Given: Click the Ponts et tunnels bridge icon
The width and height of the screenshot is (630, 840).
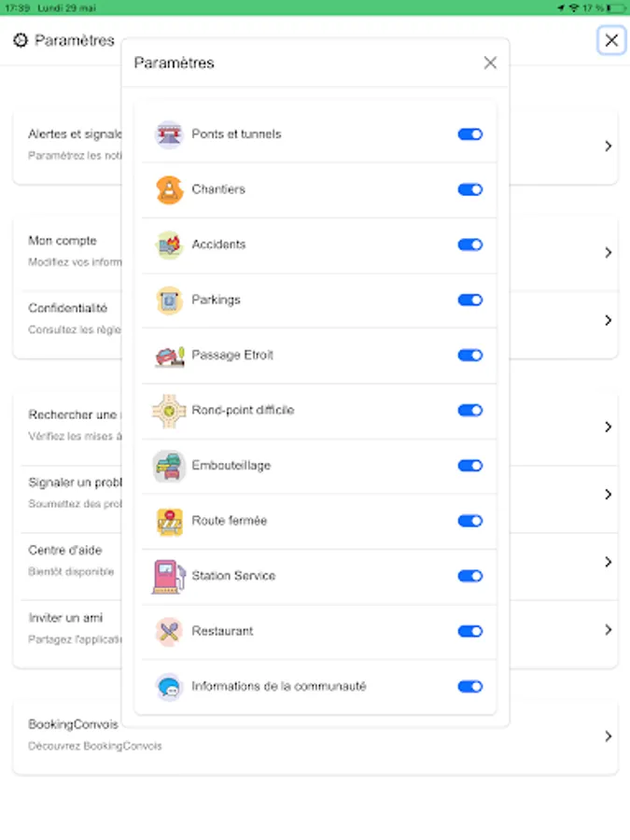Looking at the screenshot, I should [169, 133].
